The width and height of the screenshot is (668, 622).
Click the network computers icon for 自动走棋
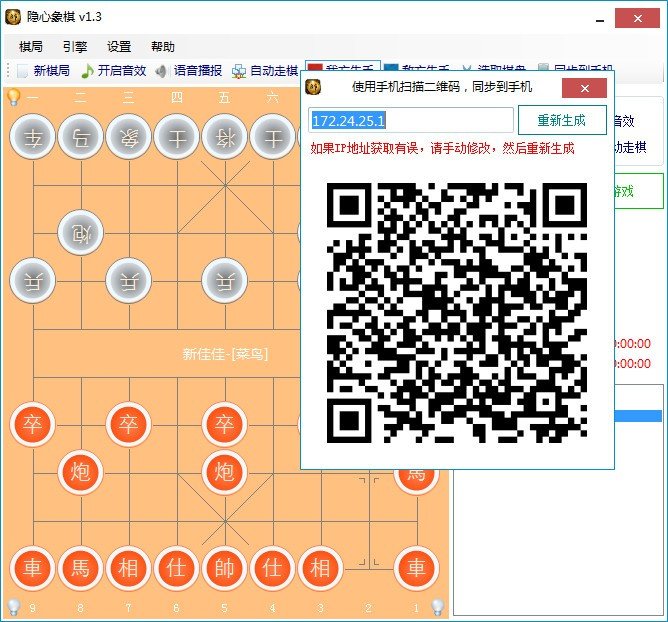click(x=239, y=72)
